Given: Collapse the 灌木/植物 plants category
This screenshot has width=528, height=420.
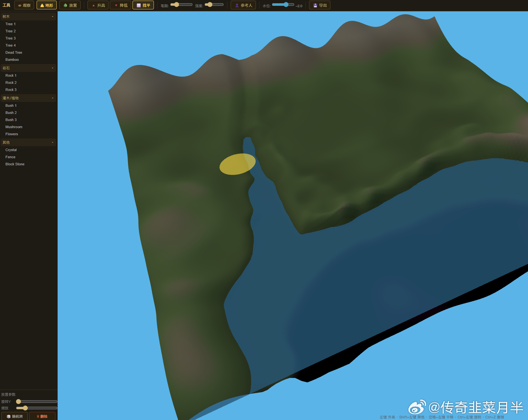Looking at the screenshot, I should coord(29,98).
